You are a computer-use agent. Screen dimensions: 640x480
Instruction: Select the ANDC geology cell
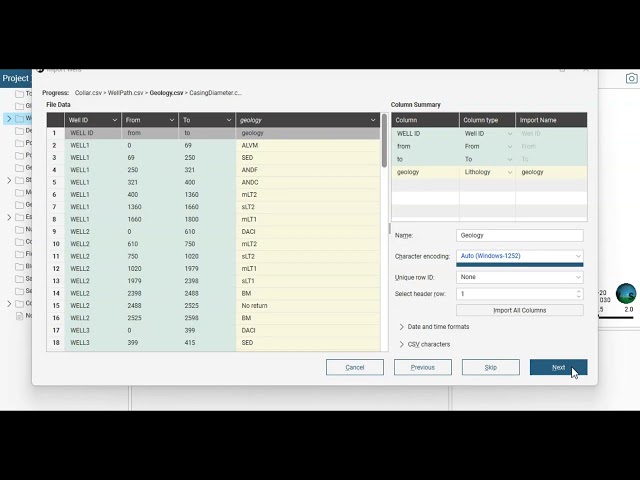(308, 182)
